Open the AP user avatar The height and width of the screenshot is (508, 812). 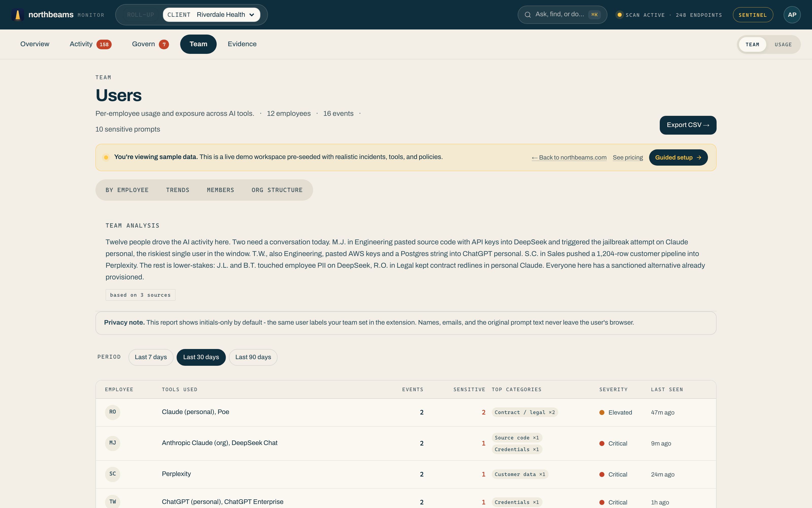(792, 15)
